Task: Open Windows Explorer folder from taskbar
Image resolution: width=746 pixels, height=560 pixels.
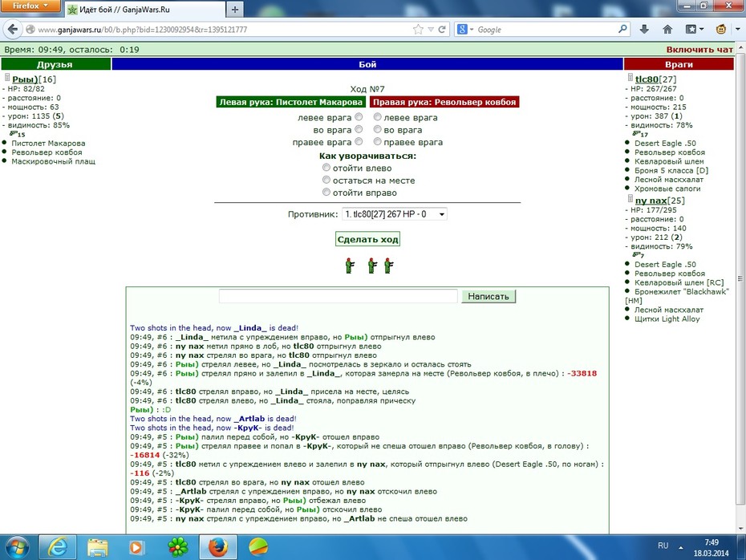Action: (97, 548)
